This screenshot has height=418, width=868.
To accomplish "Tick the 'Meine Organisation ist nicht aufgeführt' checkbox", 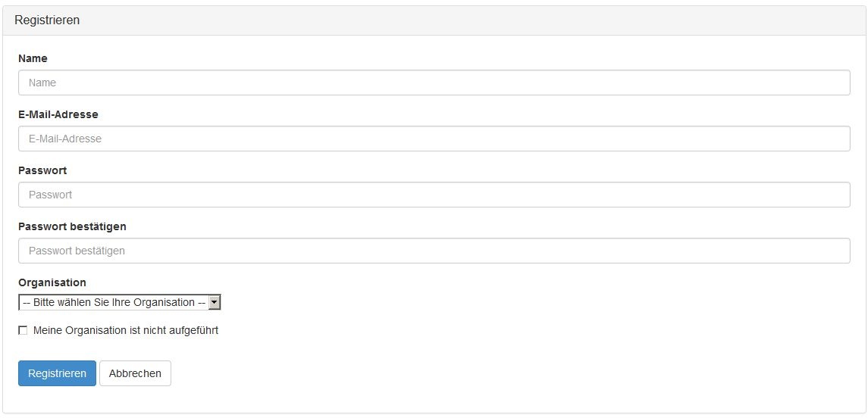I will (x=23, y=330).
